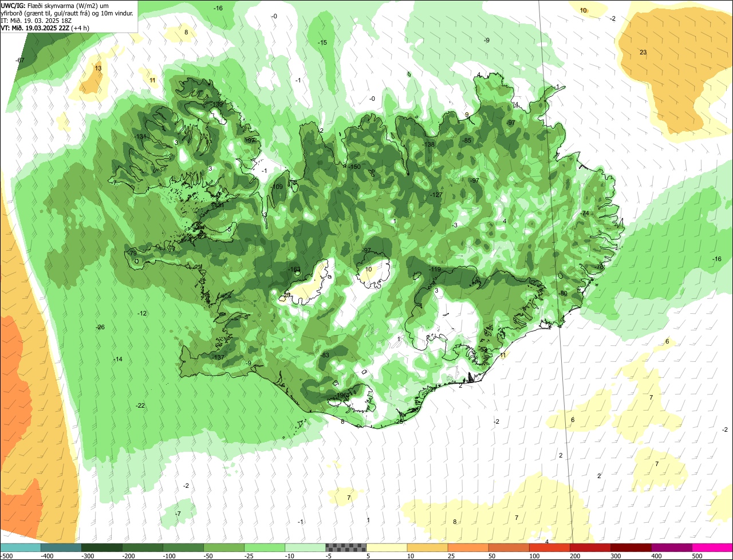Image resolution: width=733 pixels, height=560 pixels.
Task: Click the map value -109
Action: [x=277, y=187]
